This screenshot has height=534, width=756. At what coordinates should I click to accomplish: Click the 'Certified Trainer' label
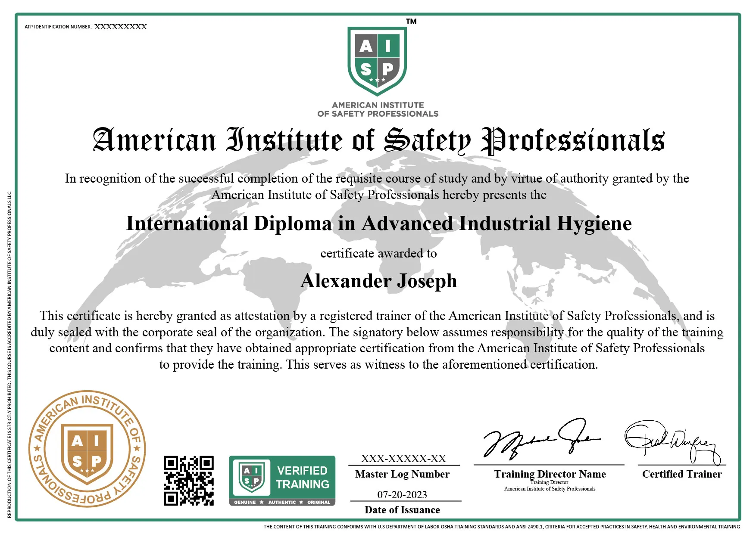pyautogui.click(x=682, y=474)
